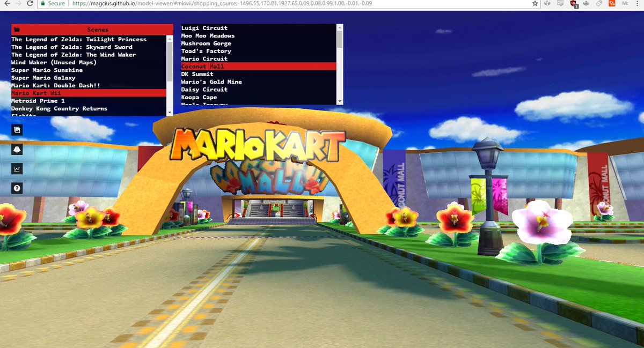This screenshot has width=644, height=348.
Task: Click the Scenes folder icon
Action: (17, 30)
